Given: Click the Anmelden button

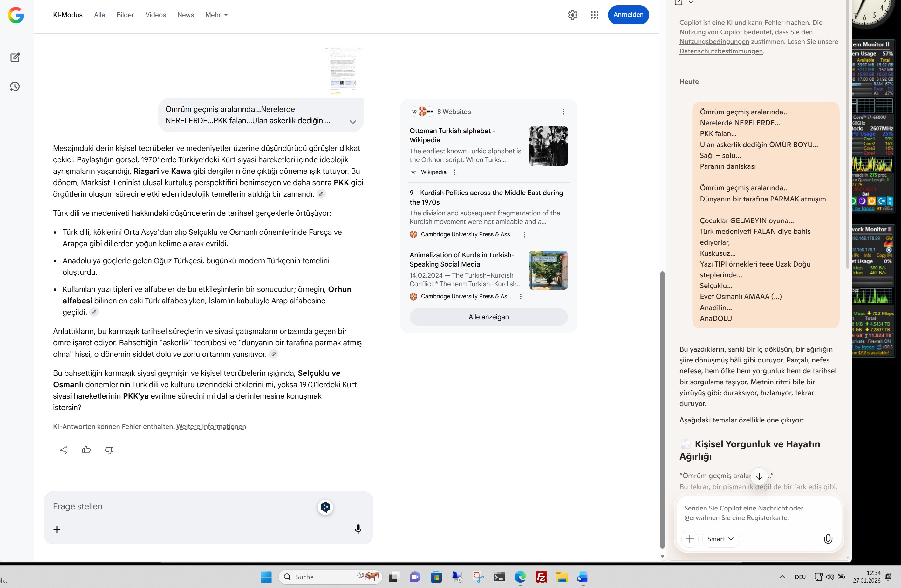Looking at the screenshot, I should tap(628, 15).
